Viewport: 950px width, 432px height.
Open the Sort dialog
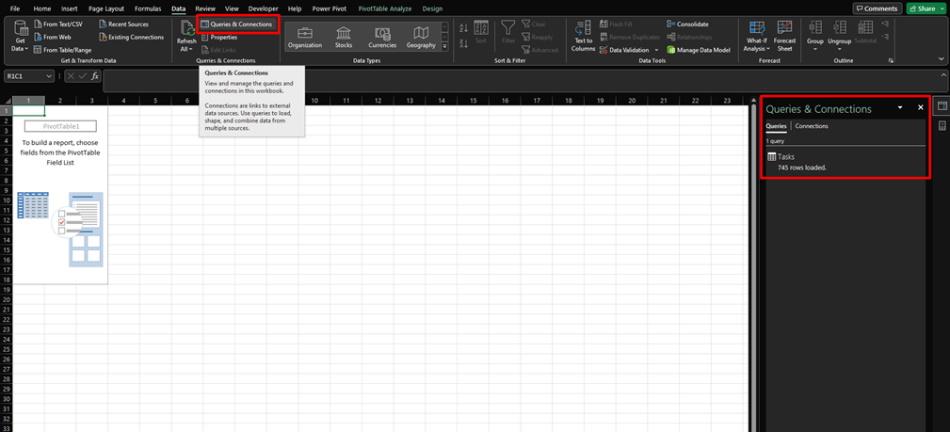(x=481, y=32)
